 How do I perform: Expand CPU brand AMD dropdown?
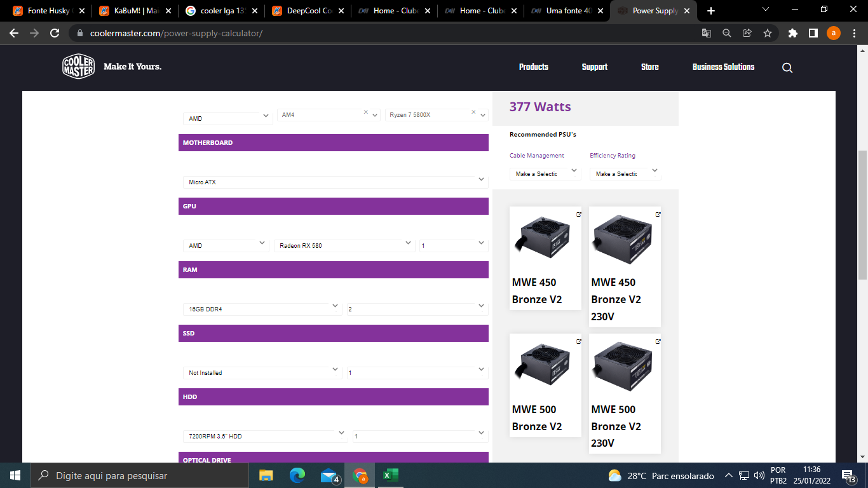pos(228,118)
